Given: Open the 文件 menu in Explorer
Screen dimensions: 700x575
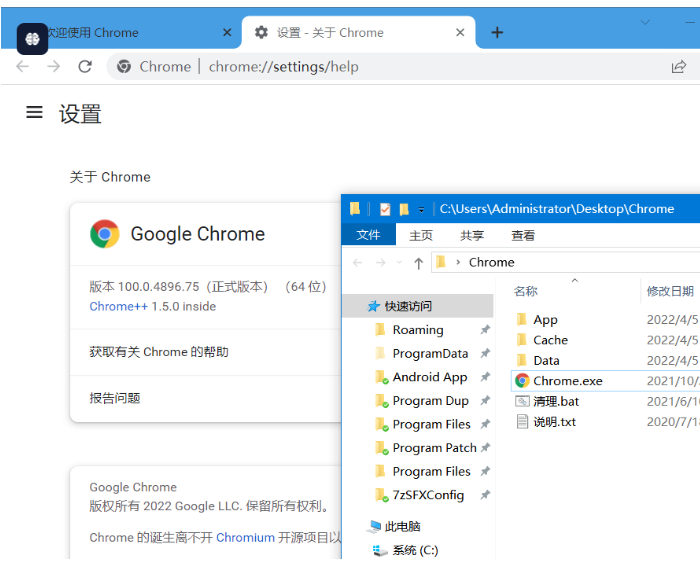Looking at the screenshot, I should point(368,235).
